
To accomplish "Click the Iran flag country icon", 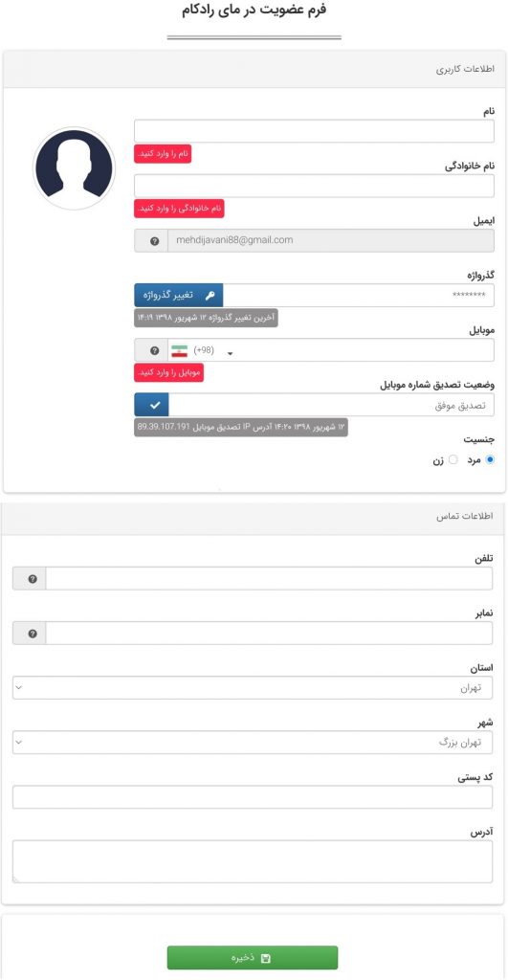I will pyautogui.click(x=179, y=350).
